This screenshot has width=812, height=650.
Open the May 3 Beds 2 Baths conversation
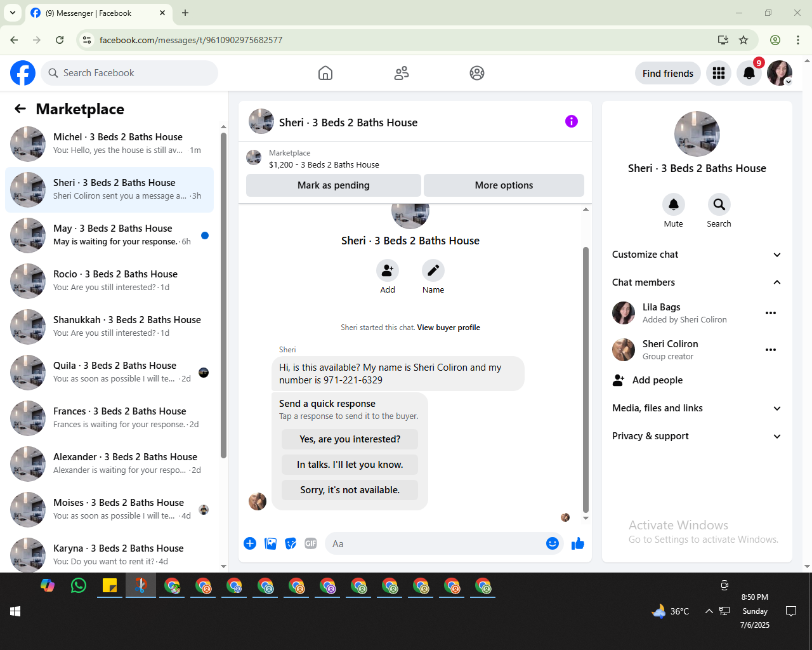109,235
